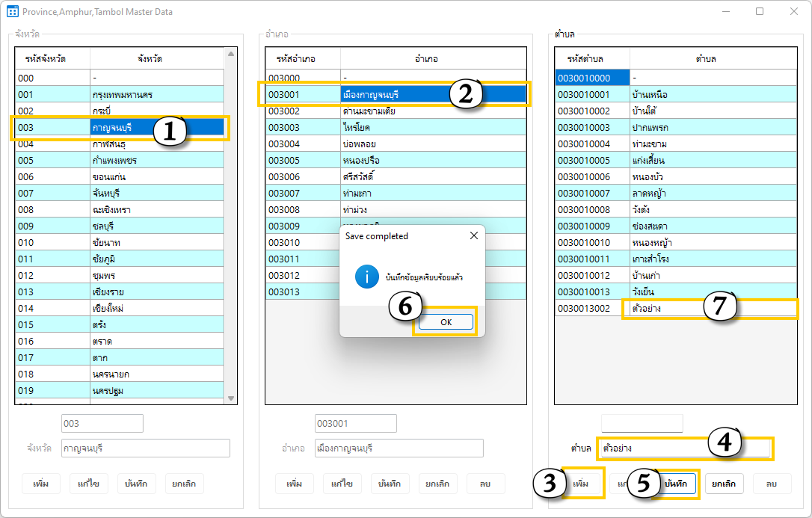Screen dimensions: 812x518
Task: Click the province list scroll-down arrow
Action: (x=230, y=398)
